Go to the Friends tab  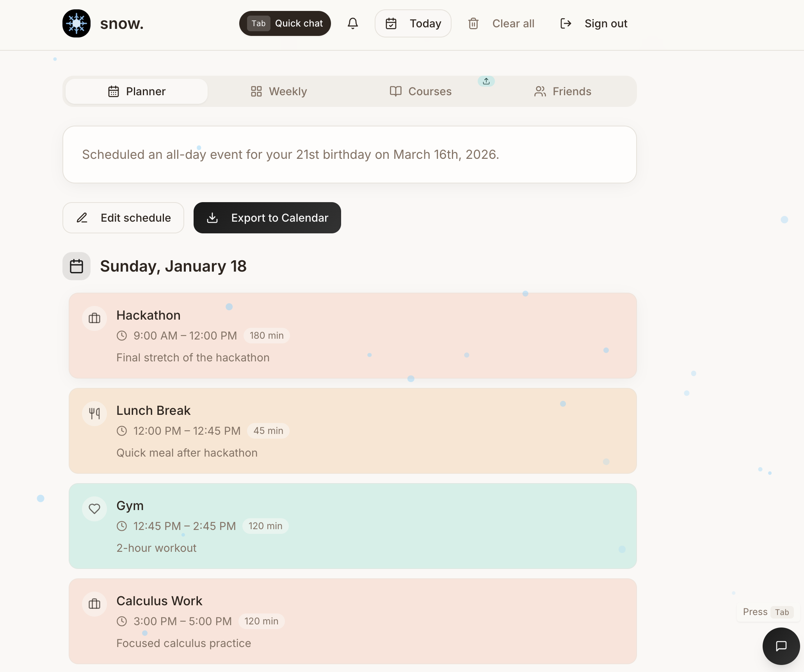pyautogui.click(x=562, y=91)
